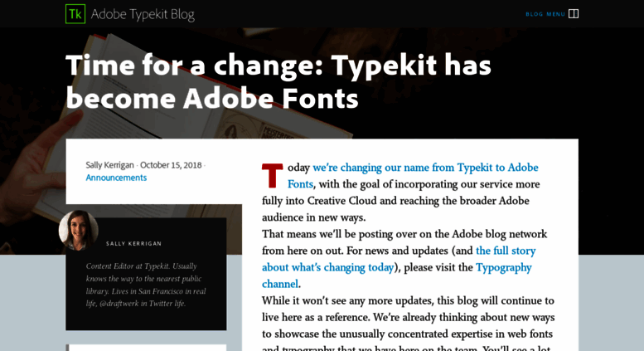The height and width of the screenshot is (351, 644).
Task: Click Sally Kerrigan's avatar photo
Action: (79, 230)
